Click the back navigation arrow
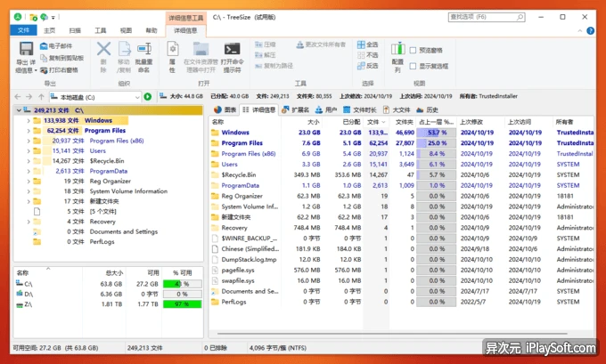 point(18,97)
